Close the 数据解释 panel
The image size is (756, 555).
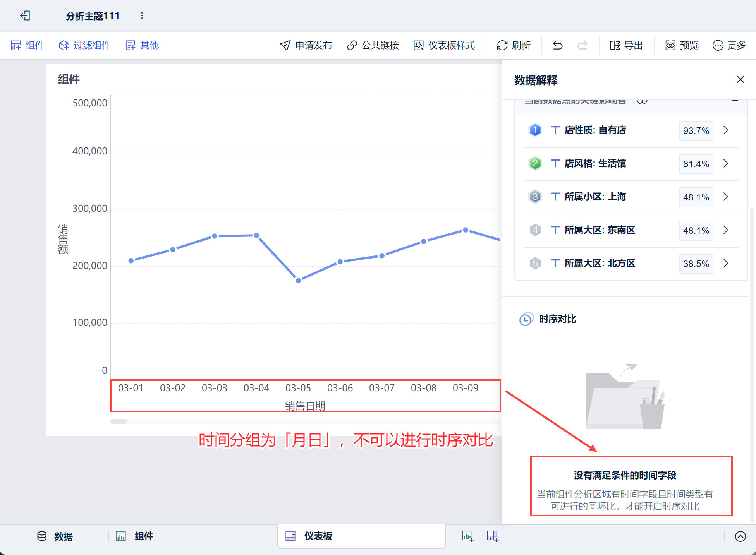[x=740, y=79]
